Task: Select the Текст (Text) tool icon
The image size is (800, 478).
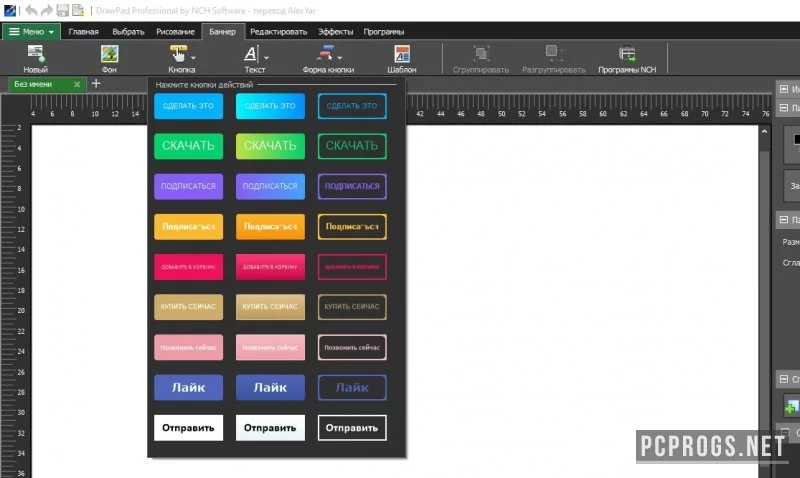Action: [x=251, y=53]
